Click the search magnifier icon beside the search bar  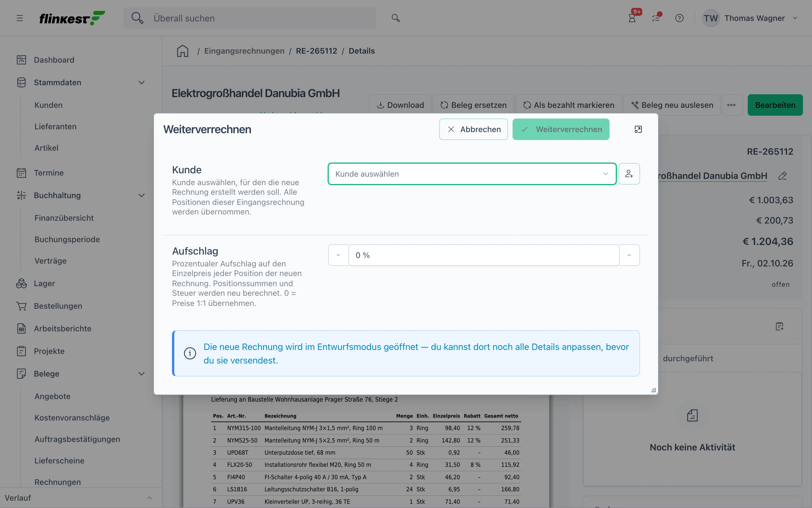point(396,18)
